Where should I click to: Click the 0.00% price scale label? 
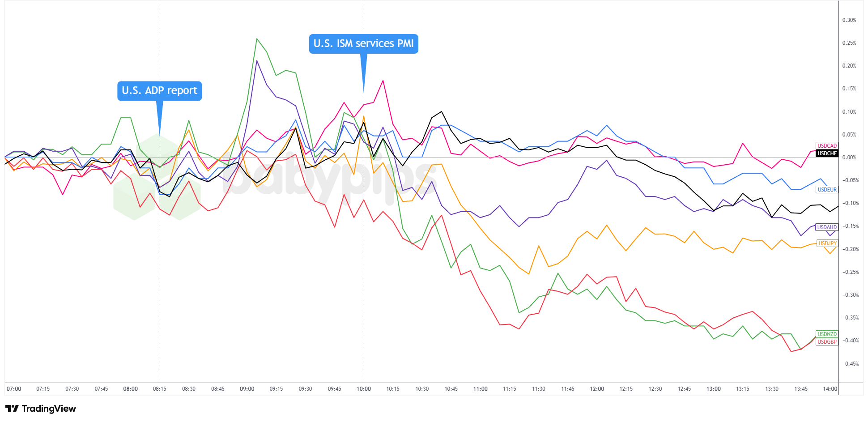pos(849,158)
